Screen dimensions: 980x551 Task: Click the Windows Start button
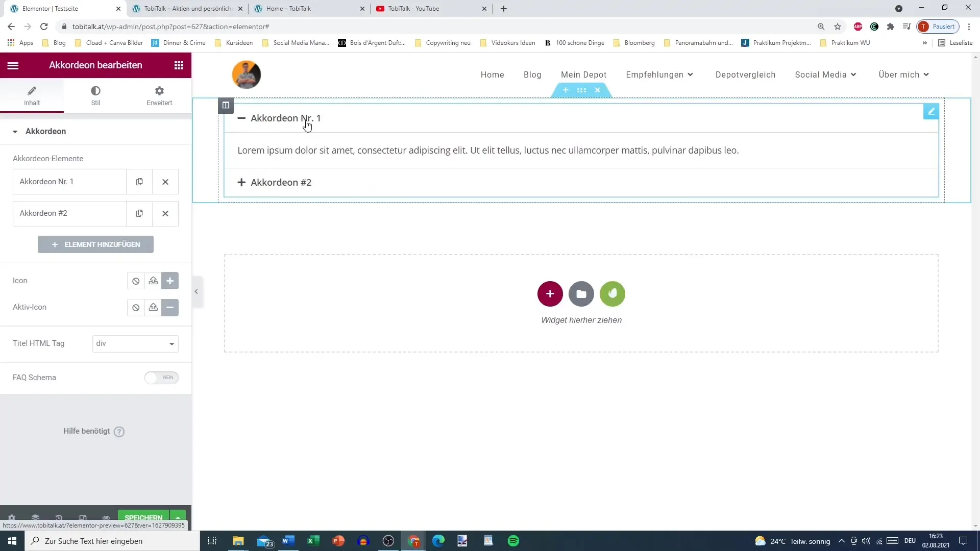coord(12,541)
